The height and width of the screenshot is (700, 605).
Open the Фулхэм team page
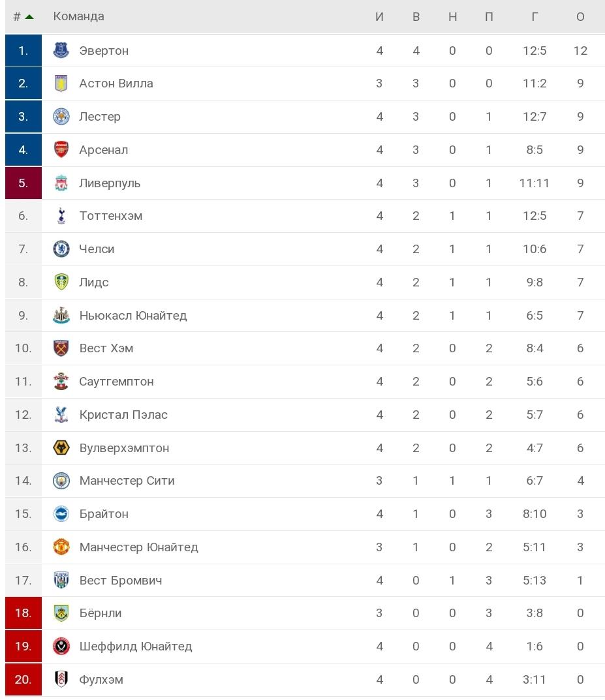[101, 679]
